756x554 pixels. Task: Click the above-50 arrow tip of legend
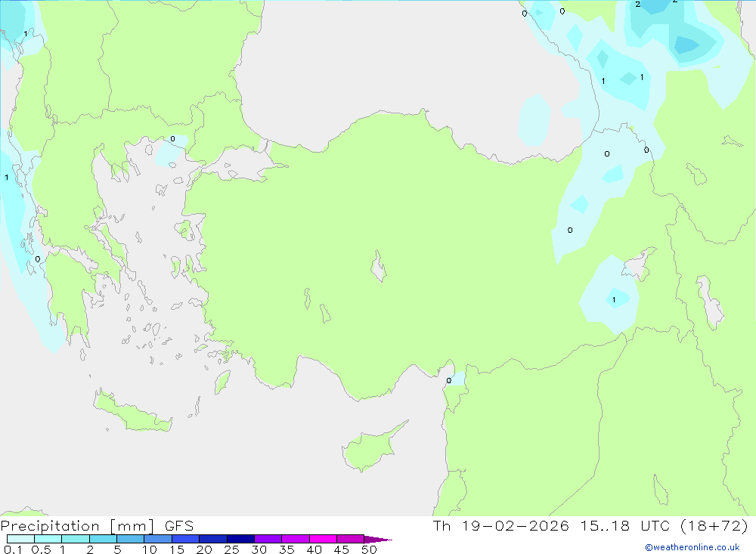(377, 539)
